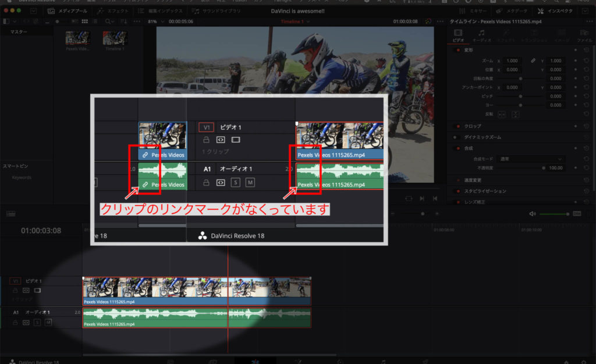This screenshot has width=596, height=364.
Task: Click the ヨー slider
Action: 521,105
